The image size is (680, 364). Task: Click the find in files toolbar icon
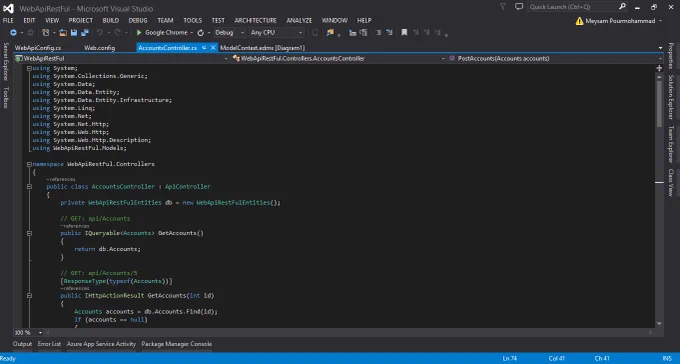pos(330,33)
